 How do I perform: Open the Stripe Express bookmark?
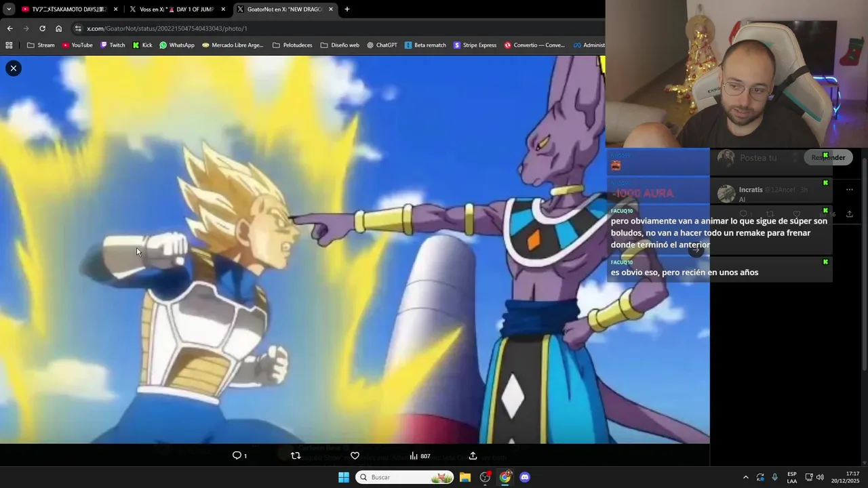pyautogui.click(x=475, y=45)
